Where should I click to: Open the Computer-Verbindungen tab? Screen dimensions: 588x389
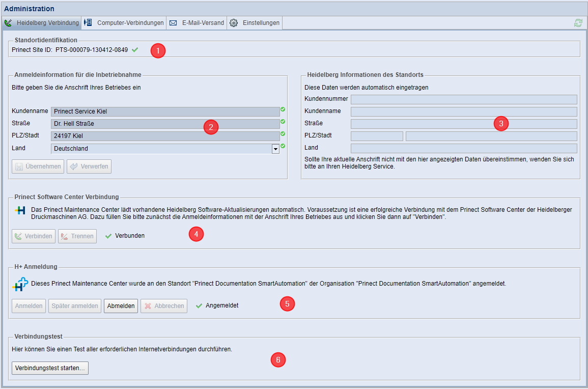124,23
